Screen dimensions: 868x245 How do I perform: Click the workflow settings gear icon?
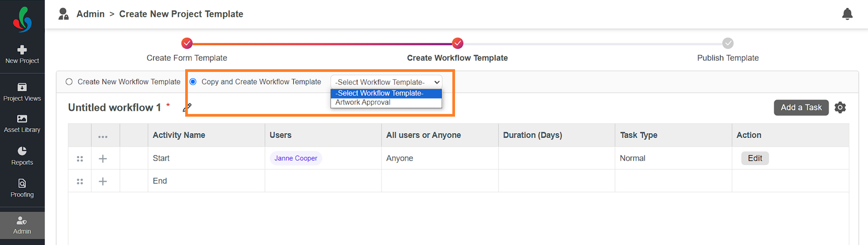click(840, 108)
